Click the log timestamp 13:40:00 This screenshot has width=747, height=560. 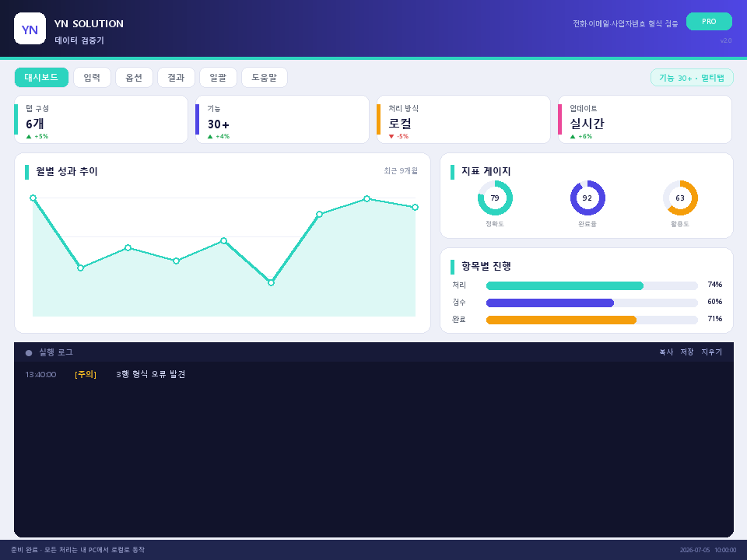pyautogui.click(x=40, y=375)
